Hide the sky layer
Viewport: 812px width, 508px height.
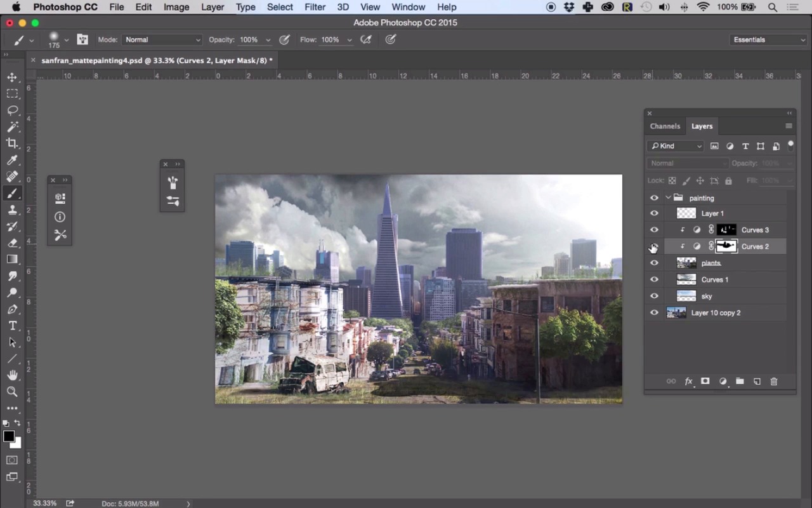coord(654,296)
